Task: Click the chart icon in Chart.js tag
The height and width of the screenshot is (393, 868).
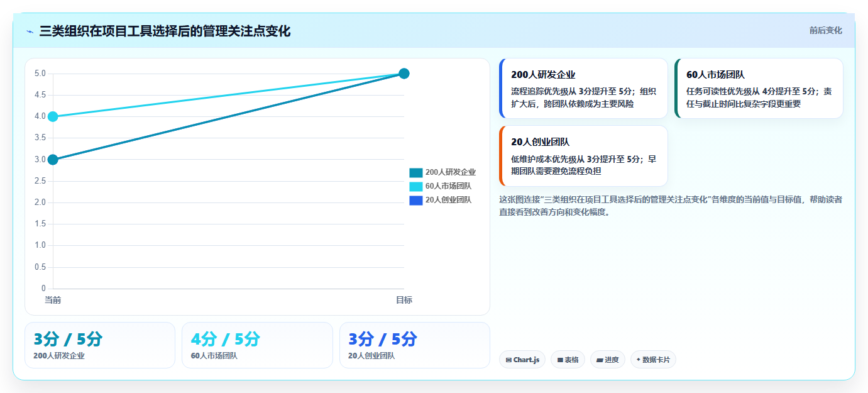Action: coord(508,360)
